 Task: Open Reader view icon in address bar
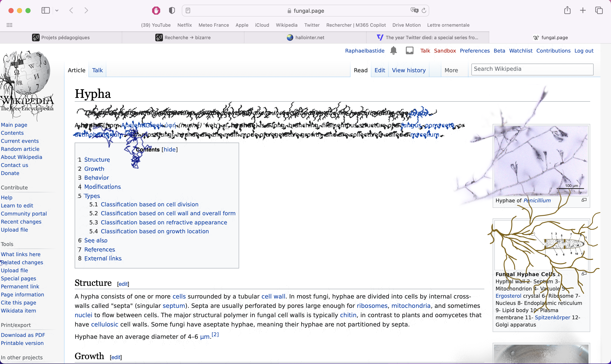[x=188, y=11]
